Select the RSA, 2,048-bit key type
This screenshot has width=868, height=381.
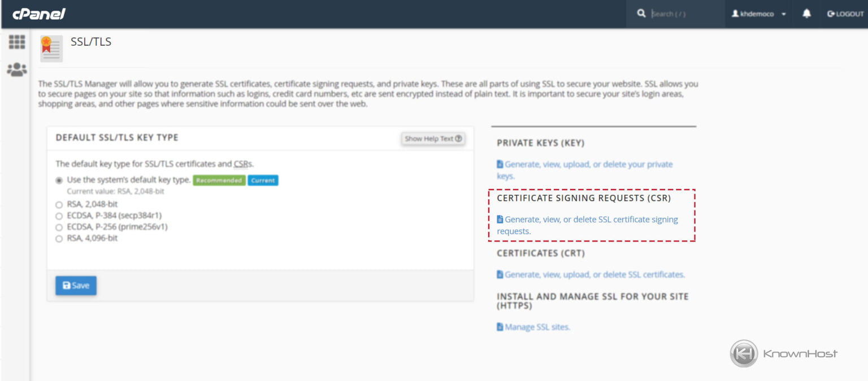coord(59,205)
